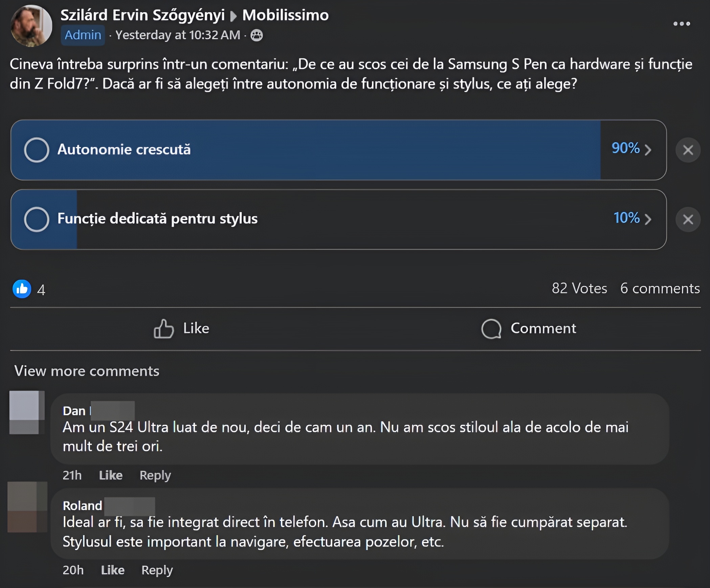Like Dan's comment
The height and width of the screenshot is (588, 710).
pyautogui.click(x=111, y=475)
